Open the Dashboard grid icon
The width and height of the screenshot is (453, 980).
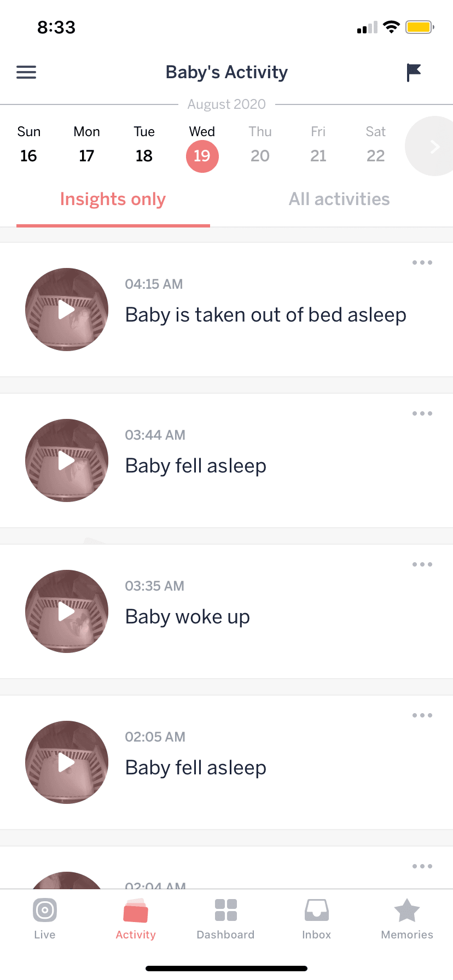[x=226, y=919]
